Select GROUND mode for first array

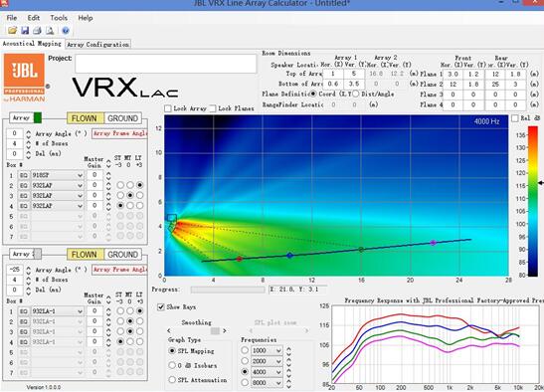(x=122, y=118)
